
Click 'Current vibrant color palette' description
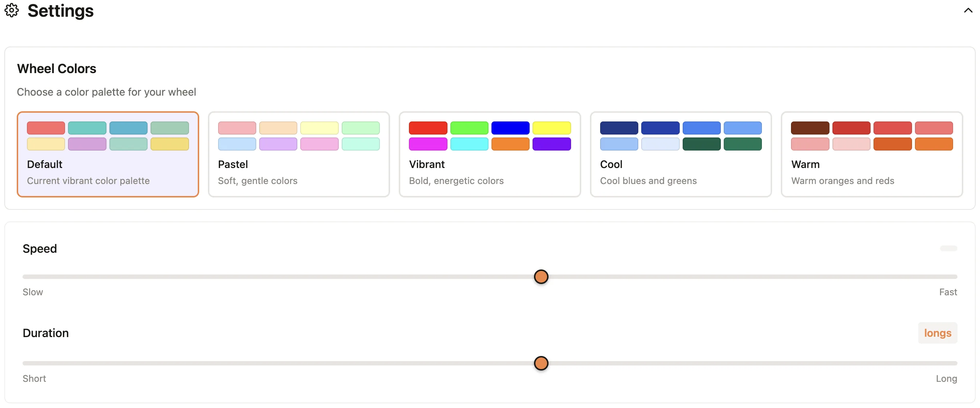click(88, 181)
